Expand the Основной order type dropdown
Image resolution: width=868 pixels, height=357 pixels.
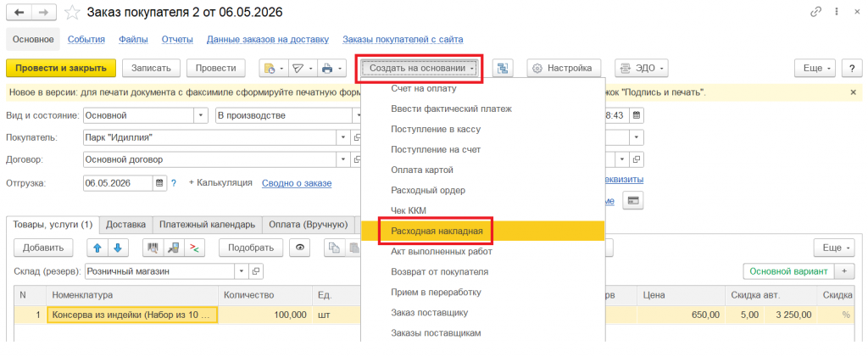pos(200,115)
